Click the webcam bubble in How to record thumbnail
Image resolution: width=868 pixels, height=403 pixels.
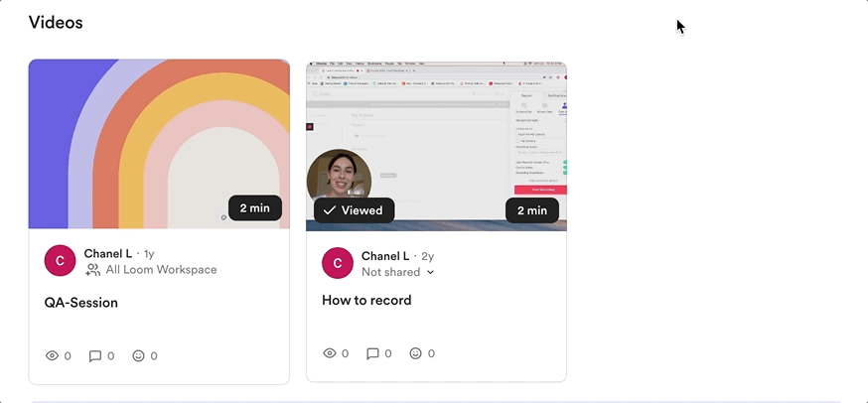coord(340,176)
